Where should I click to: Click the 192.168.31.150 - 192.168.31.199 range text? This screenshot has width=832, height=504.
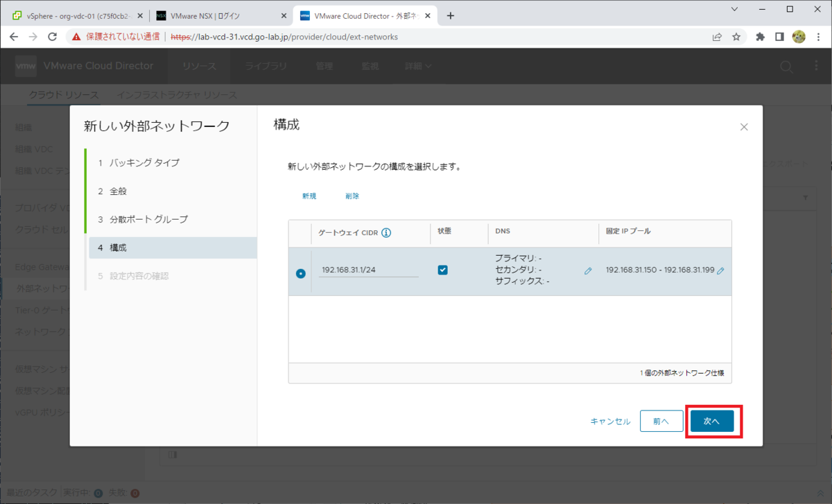click(660, 270)
